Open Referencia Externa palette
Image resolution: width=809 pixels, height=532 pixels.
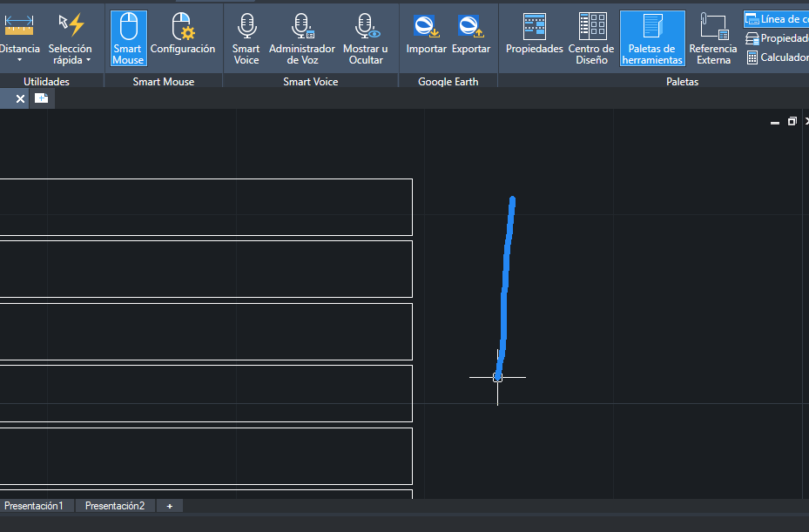tap(713, 38)
